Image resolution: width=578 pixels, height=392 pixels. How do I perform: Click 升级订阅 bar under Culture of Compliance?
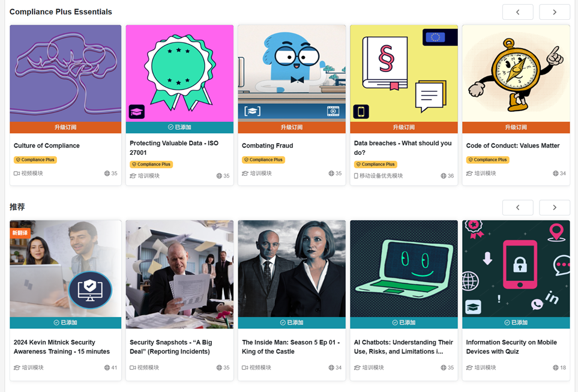[x=65, y=127]
